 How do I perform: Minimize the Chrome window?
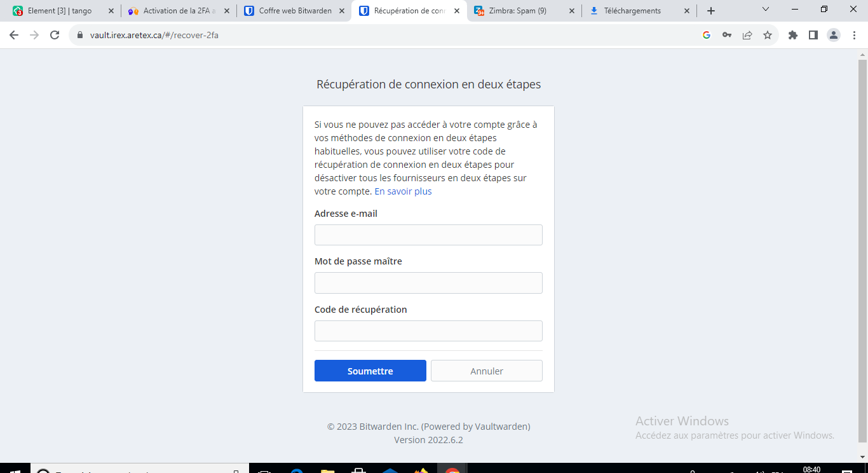pos(795,10)
